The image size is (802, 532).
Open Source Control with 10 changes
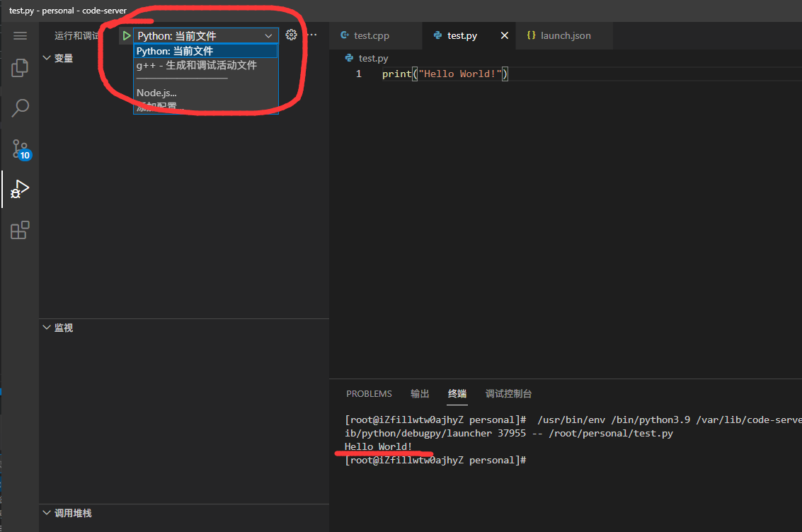click(20, 149)
